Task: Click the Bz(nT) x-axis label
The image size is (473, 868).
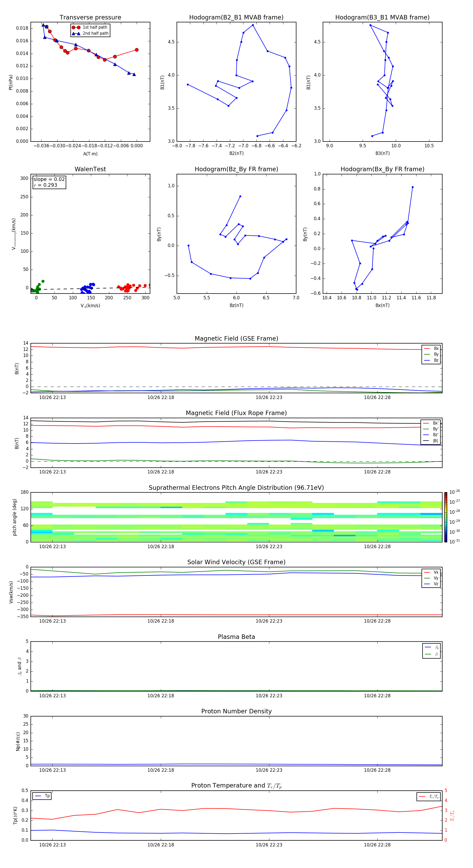Action: point(236,305)
